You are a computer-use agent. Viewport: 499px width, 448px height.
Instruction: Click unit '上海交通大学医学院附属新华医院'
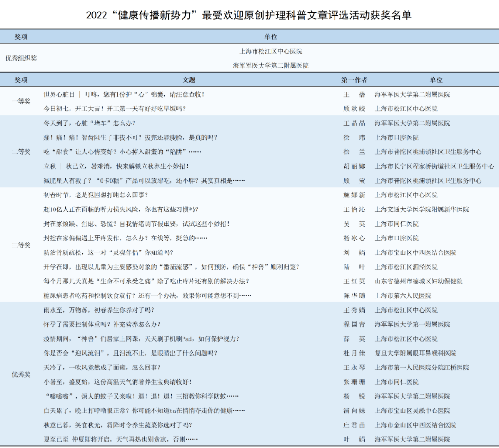click(422, 209)
